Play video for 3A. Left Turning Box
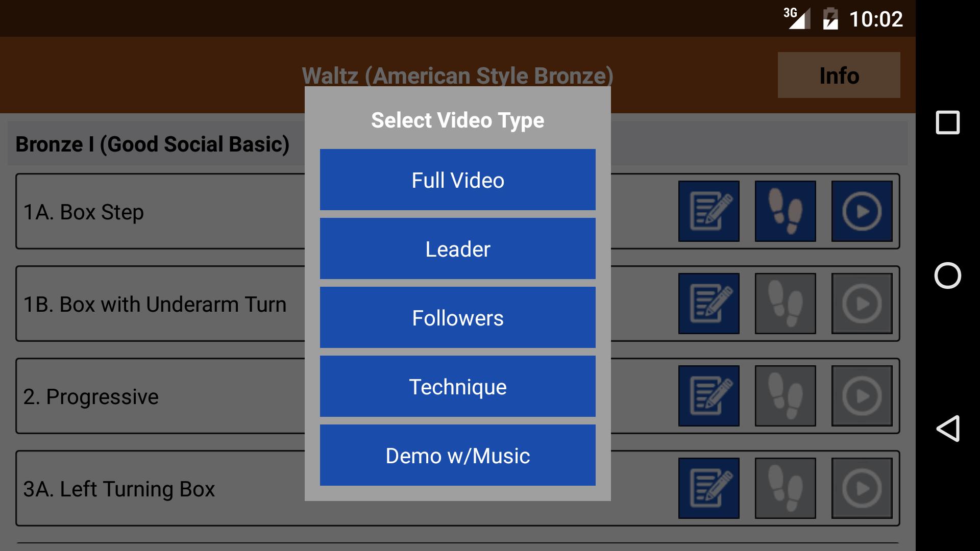Image resolution: width=980 pixels, height=551 pixels. 862,488
